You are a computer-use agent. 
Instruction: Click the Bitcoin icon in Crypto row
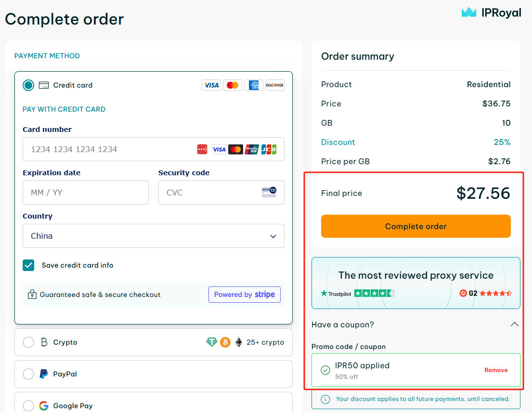tap(225, 342)
